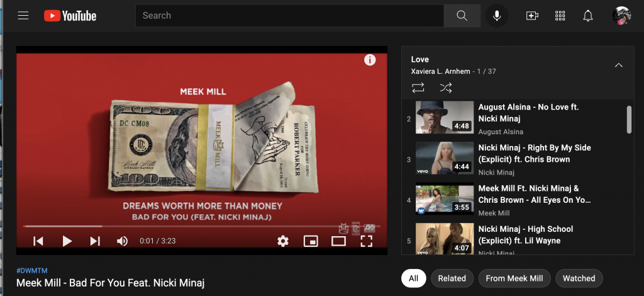
Task: Toggle loop playlist
Action: tap(418, 88)
